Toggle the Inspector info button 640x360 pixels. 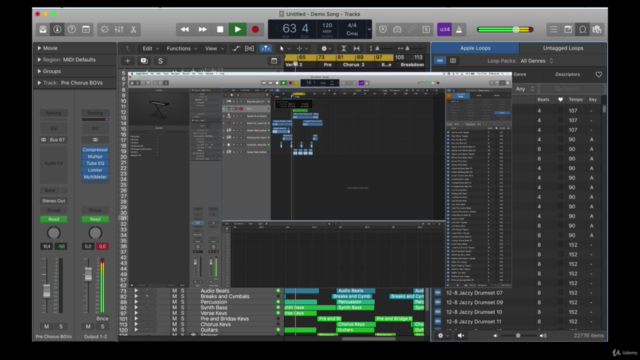pyautogui.click(x=57, y=29)
